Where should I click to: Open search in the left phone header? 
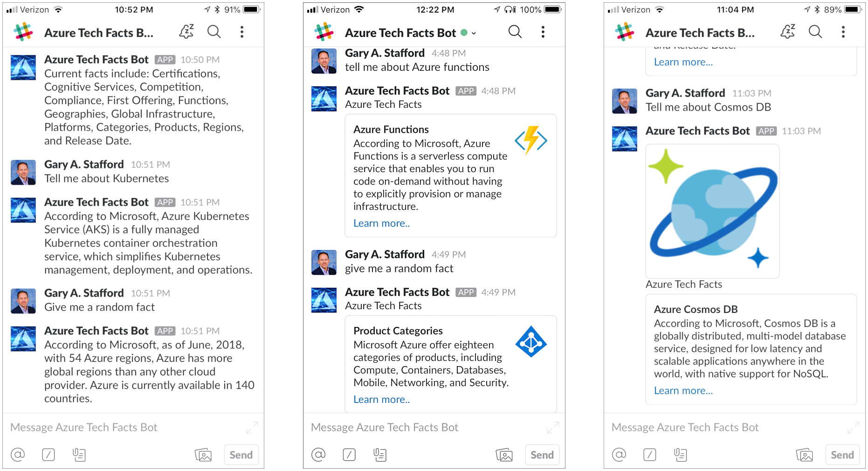tap(214, 32)
